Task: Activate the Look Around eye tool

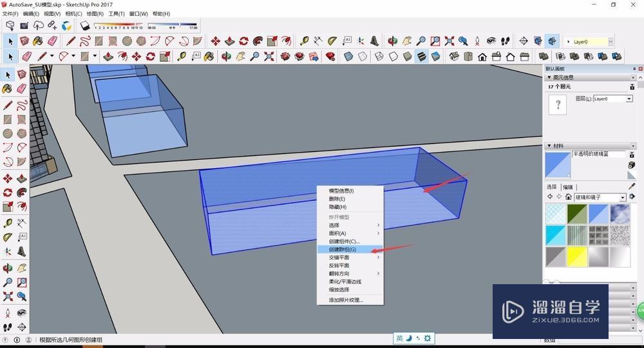Action: (x=491, y=41)
